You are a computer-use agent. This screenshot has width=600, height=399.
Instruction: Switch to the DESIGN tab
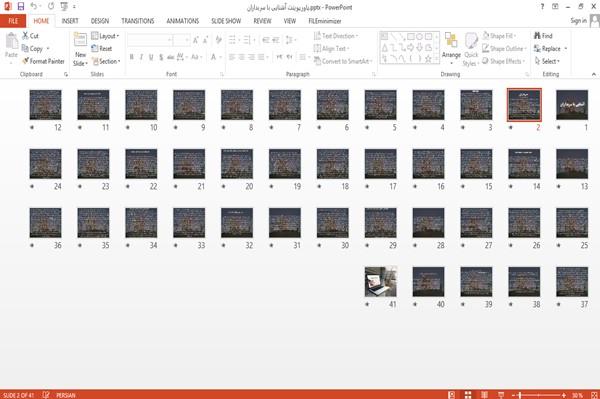[x=99, y=21]
